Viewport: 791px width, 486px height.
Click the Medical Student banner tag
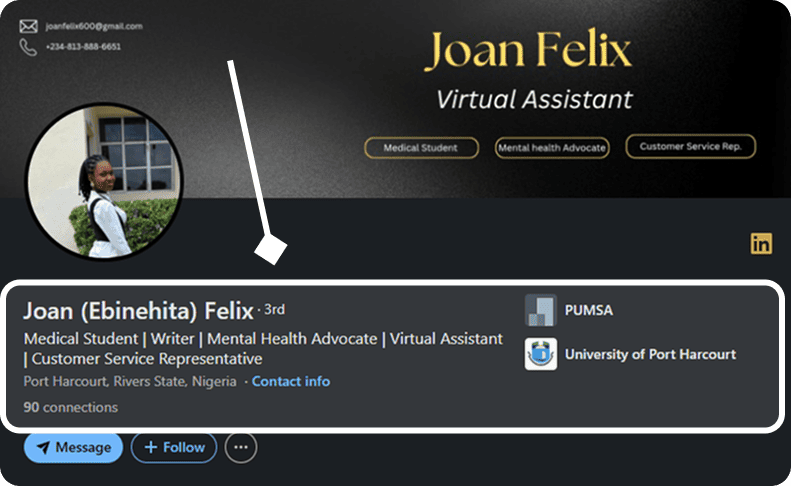coord(421,148)
